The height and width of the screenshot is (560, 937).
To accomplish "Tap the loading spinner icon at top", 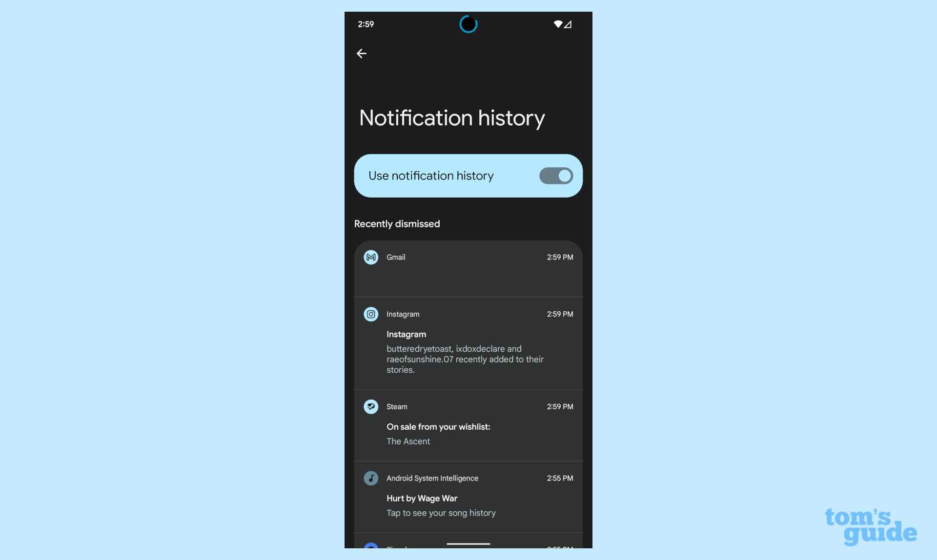I will 468,23.
